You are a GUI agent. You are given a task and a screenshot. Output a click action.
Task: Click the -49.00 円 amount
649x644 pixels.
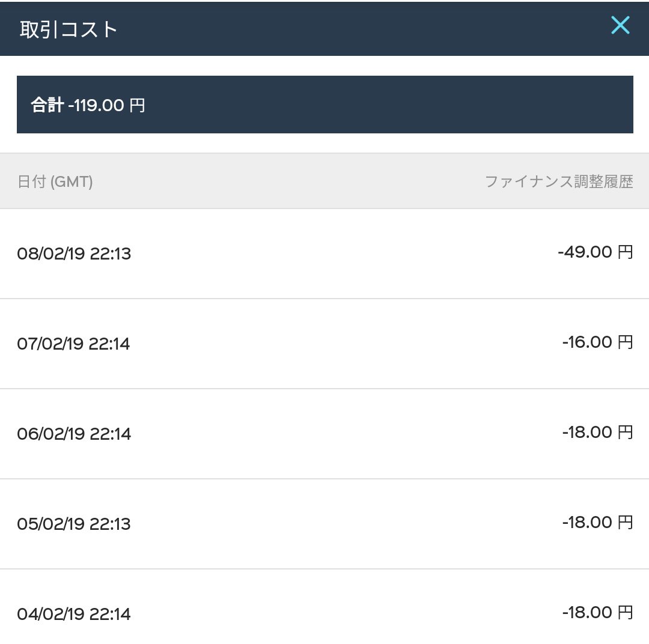(x=595, y=252)
